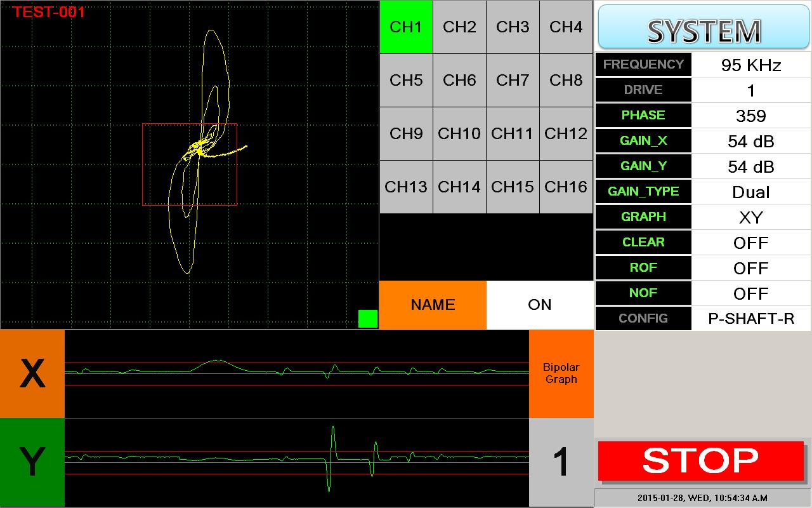The width and height of the screenshot is (812, 508).
Task: Toggle the ROF OFF setting
Action: [751, 268]
